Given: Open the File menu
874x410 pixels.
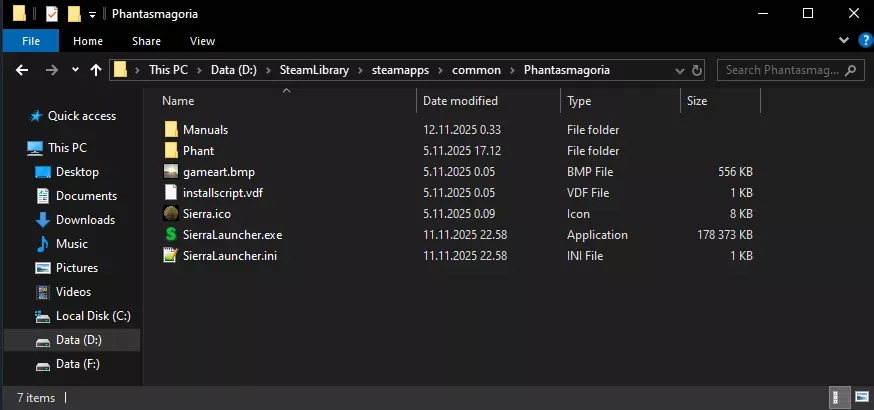Looking at the screenshot, I should (31, 41).
